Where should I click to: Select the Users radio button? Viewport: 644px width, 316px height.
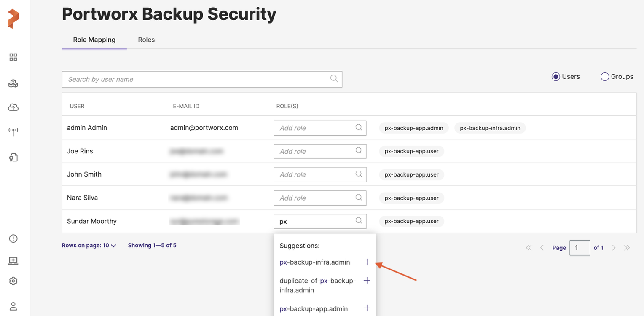[x=555, y=77]
